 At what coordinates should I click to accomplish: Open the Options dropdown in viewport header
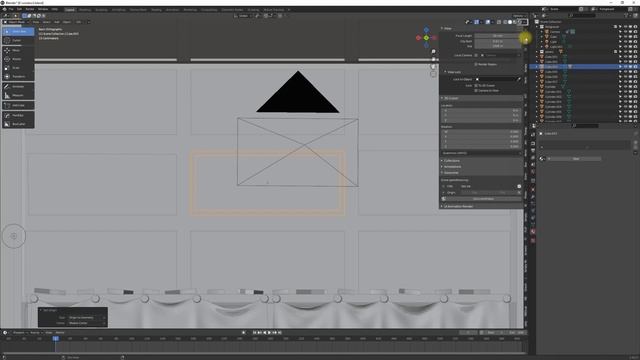[519, 16]
